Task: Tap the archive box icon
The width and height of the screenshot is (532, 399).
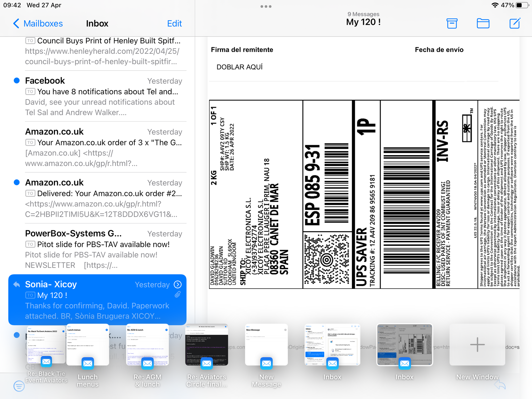Action: (452, 23)
